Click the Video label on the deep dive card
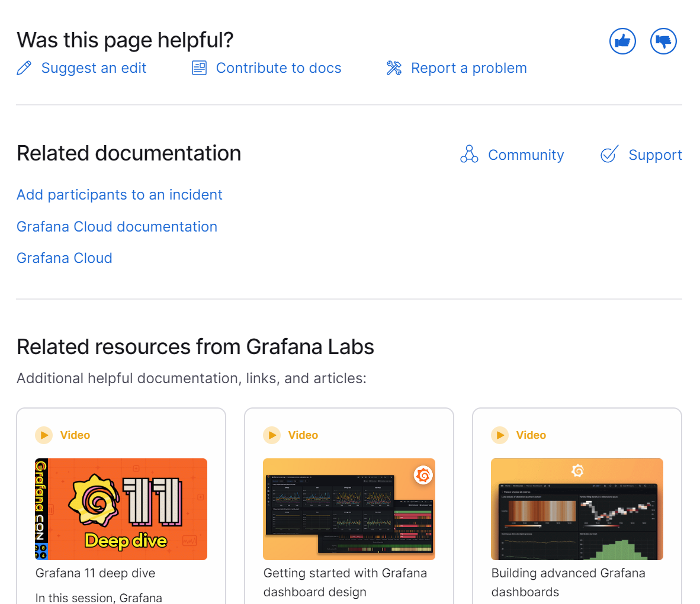The image size is (700, 604). pyautogui.click(x=75, y=435)
